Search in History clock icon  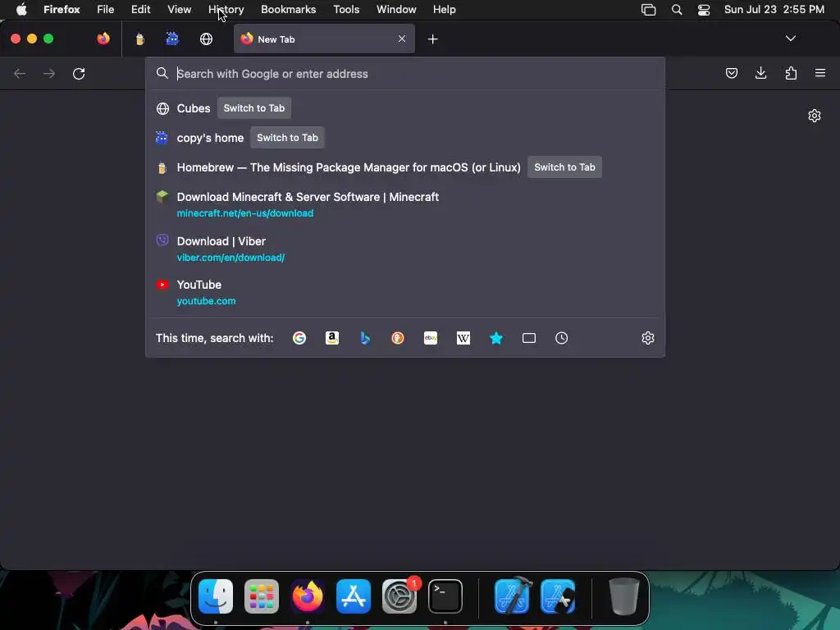click(561, 338)
